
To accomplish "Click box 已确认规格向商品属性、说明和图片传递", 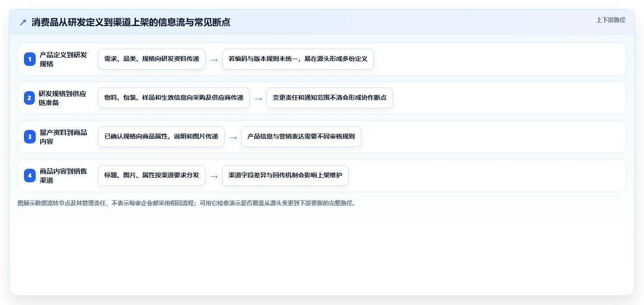I will (x=161, y=137).
